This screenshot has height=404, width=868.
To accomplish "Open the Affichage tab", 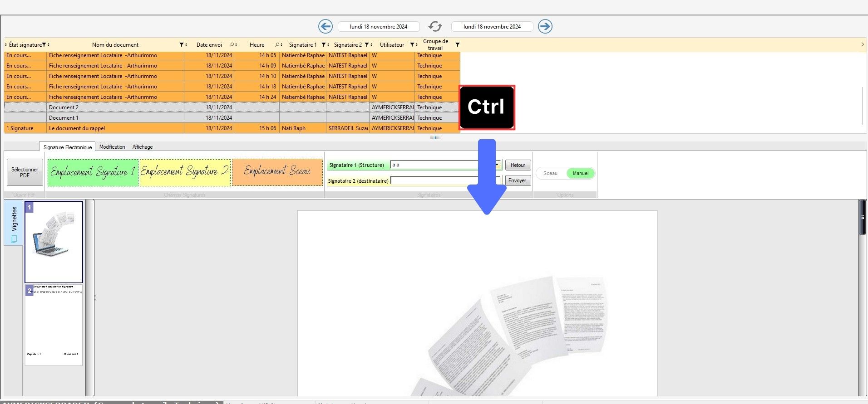I will [x=143, y=147].
